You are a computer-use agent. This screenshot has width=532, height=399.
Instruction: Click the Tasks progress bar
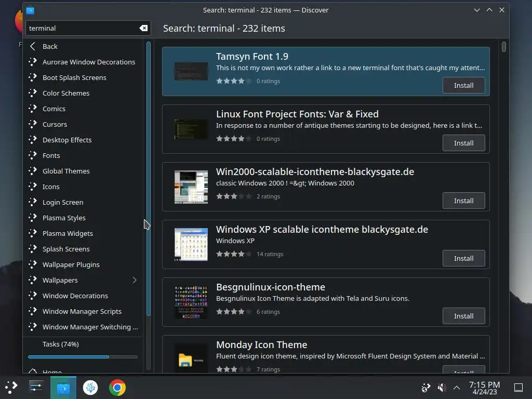click(x=83, y=357)
